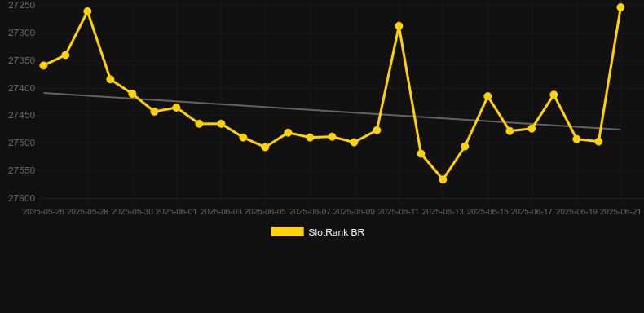Viewport: 644px width, 313px height.
Task: Select the peak data point on 2025-05-28
Action: click(x=87, y=11)
